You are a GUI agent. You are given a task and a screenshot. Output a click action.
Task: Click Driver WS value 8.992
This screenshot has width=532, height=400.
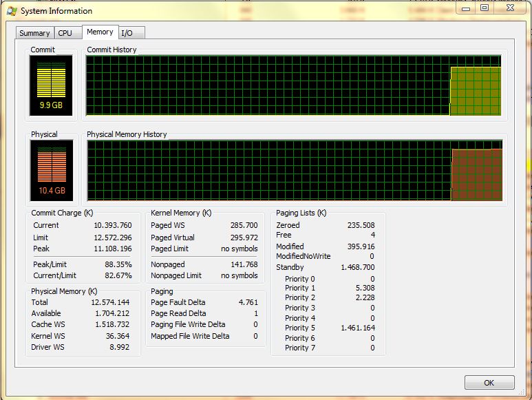coord(120,347)
